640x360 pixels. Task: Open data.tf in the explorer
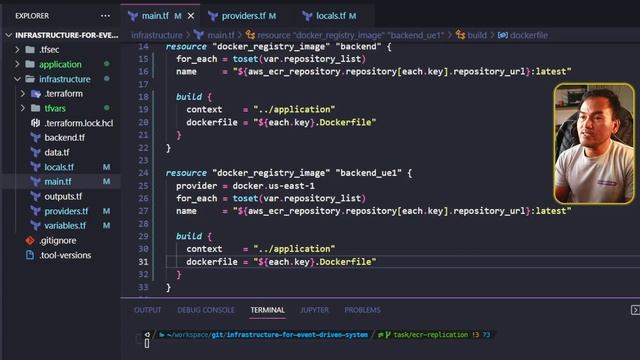(x=56, y=152)
